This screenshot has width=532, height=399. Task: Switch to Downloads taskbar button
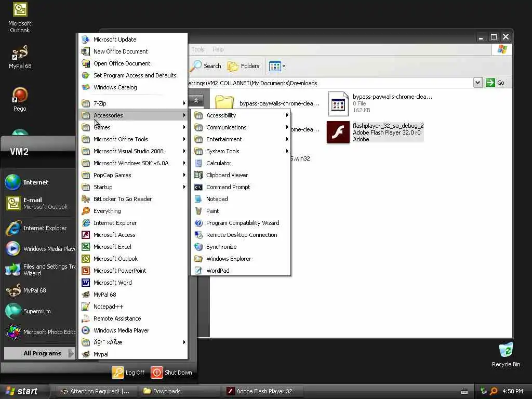coord(179,391)
